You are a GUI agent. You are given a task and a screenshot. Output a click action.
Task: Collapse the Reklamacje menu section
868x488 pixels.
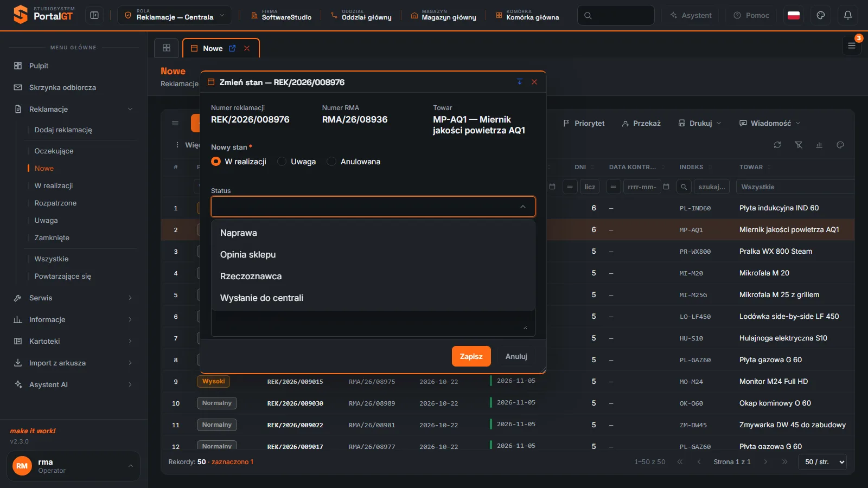[x=74, y=109]
